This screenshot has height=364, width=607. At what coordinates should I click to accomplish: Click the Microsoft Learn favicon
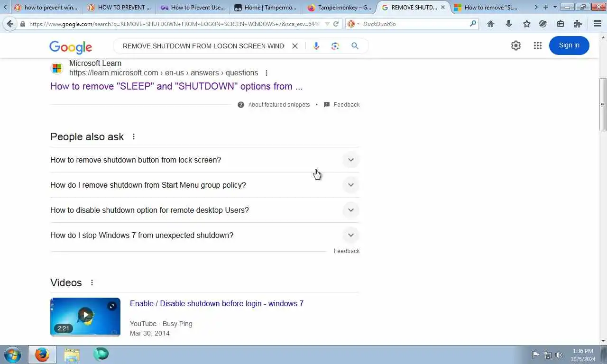[57, 68]
